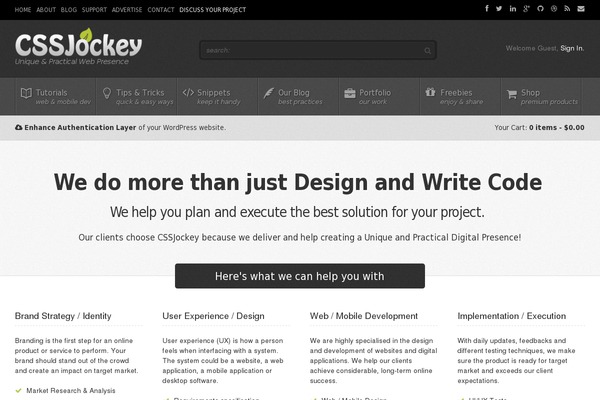Image resolution: width=600 pixels, height=400 pixels.
Task: Click Here's what we can help you with
Action: click(300, 276)
